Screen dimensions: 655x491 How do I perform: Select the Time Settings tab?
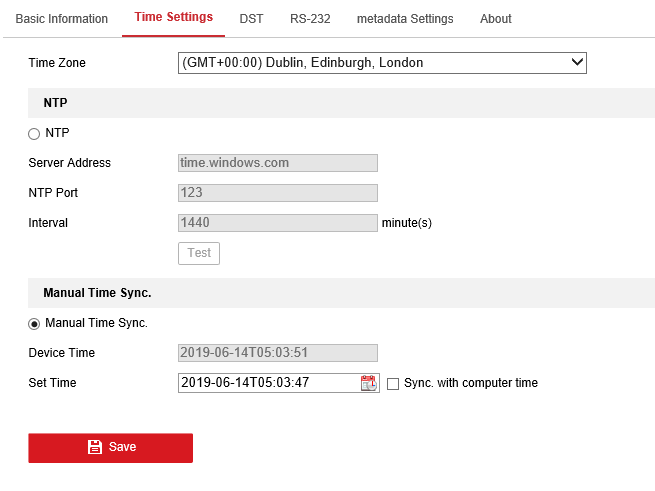coord(173,18)
